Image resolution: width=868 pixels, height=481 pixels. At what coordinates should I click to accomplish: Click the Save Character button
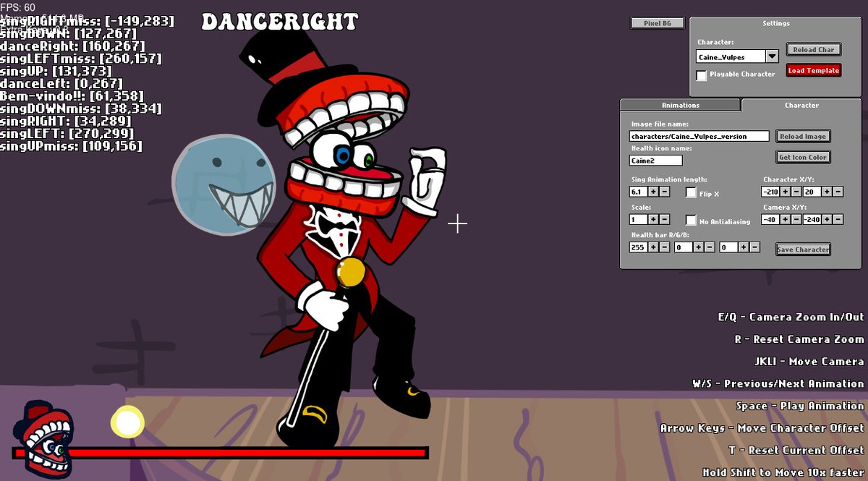click(x=803, y=249)
